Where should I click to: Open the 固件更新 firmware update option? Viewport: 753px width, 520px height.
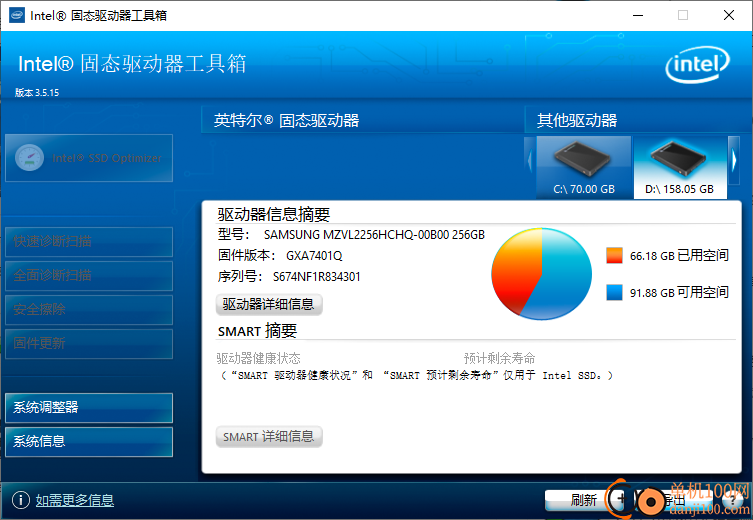click(x=89, y=343)
